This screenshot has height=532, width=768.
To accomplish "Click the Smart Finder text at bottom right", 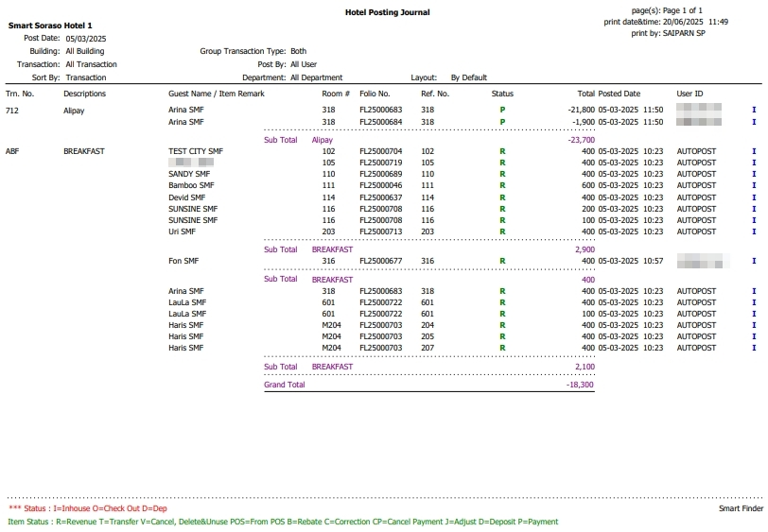I will click(740, 508).
